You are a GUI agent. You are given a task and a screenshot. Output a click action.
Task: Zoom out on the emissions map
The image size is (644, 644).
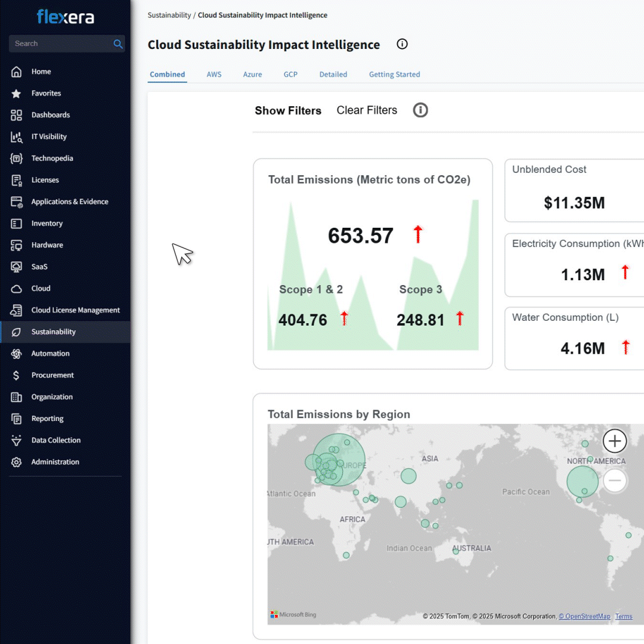[x=615, y=480]
